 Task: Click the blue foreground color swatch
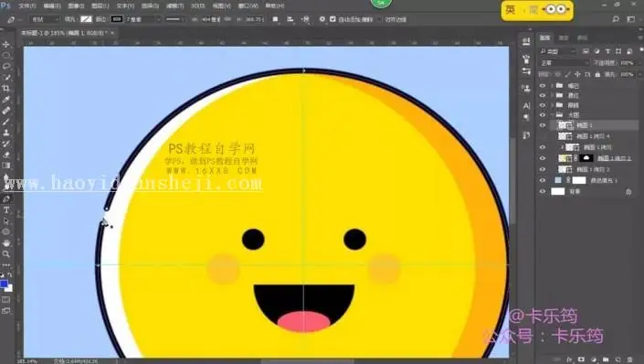4,284
